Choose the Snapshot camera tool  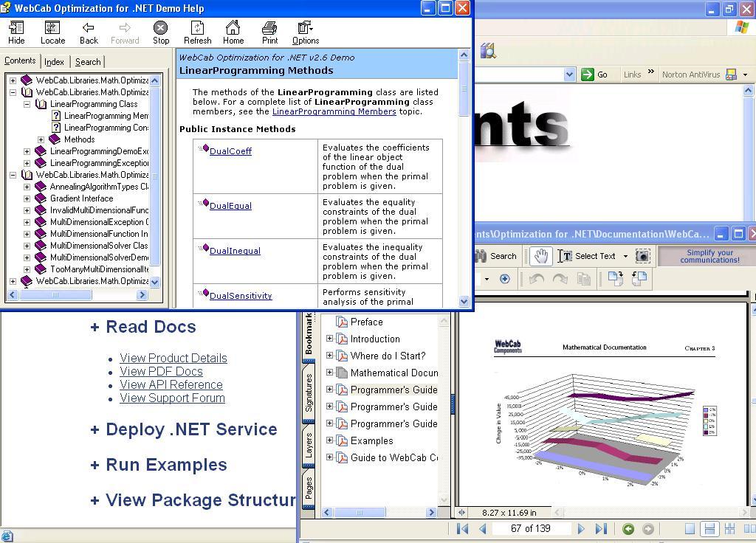tap(643, 256)
